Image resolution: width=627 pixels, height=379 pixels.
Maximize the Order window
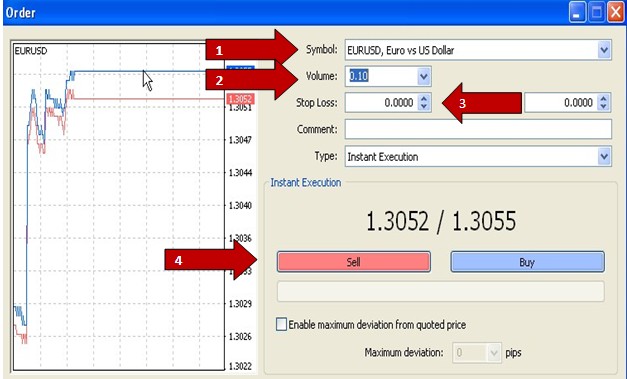596,13
